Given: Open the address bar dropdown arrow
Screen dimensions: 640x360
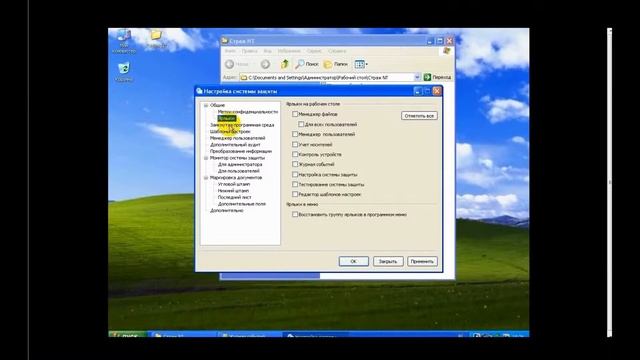Looking at the screenshot, I should (x=417, y=77).
